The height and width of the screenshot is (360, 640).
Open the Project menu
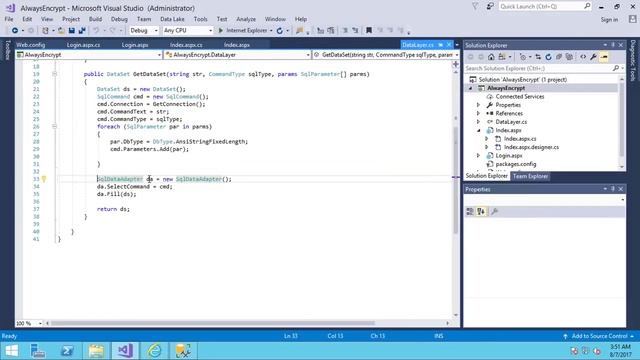click(71, 19)
